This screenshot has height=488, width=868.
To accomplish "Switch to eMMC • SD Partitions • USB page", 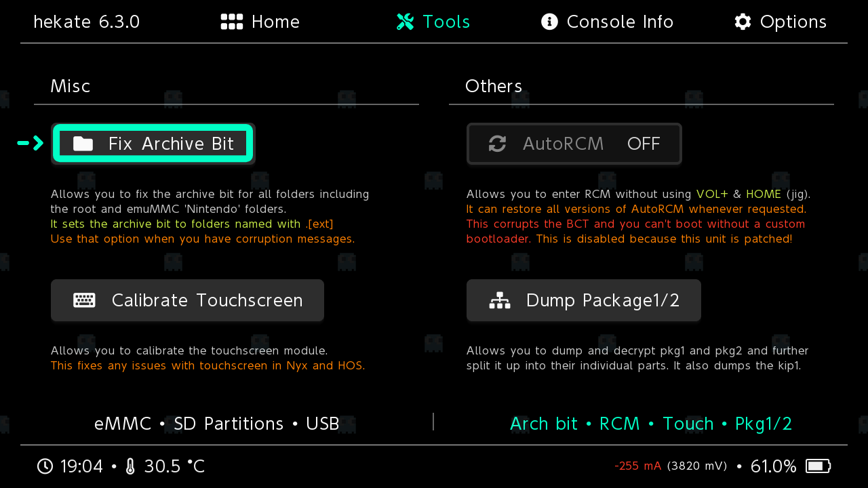I will [x=217, y=424].
